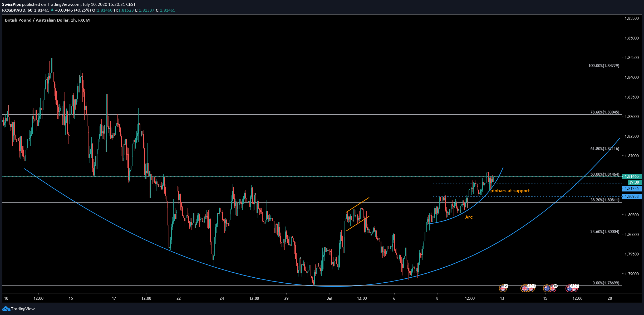The height and width of the screenshot is (315, 644).
Task: Click the SwissPips author name
Action: [x=11, y=4]
